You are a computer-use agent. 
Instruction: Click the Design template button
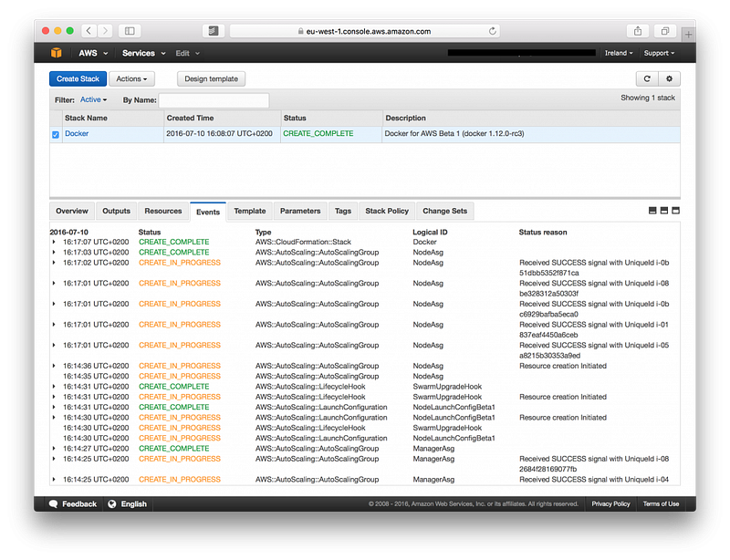212,78
